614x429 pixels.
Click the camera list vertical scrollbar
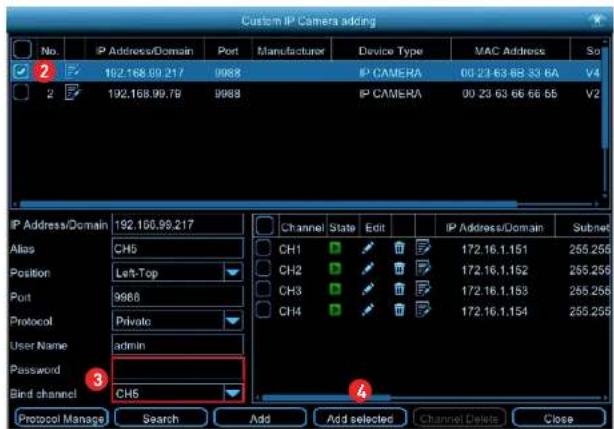tap(605, 98)
